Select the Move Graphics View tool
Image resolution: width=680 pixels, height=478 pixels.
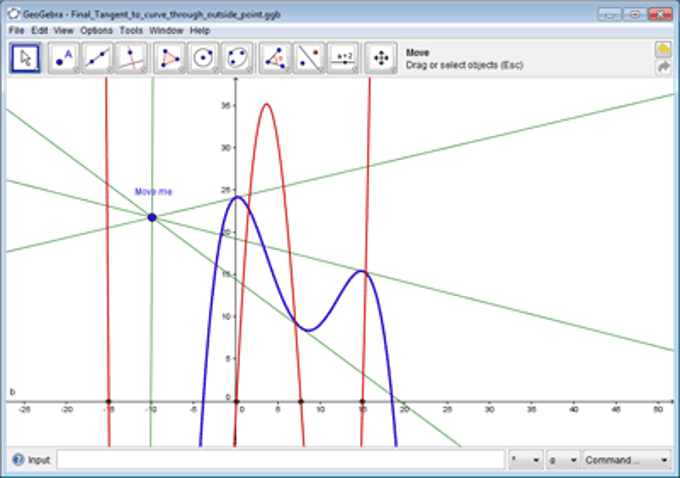pos(381,58)
